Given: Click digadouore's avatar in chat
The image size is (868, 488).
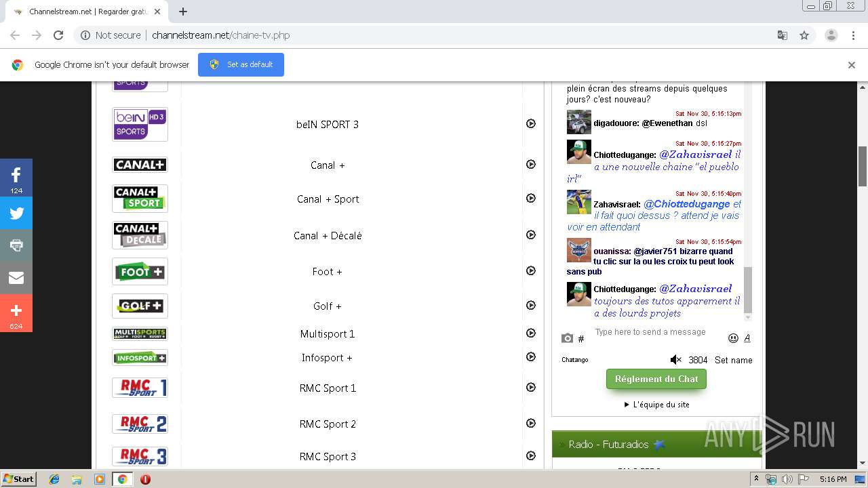Looking at the screenshot, I should click(x=579, y=122).
